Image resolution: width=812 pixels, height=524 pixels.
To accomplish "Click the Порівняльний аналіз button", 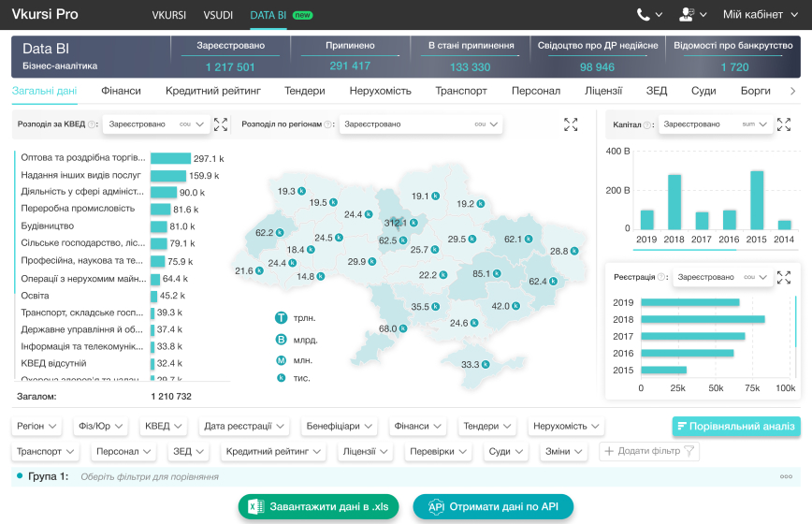I will click(736, 426).
